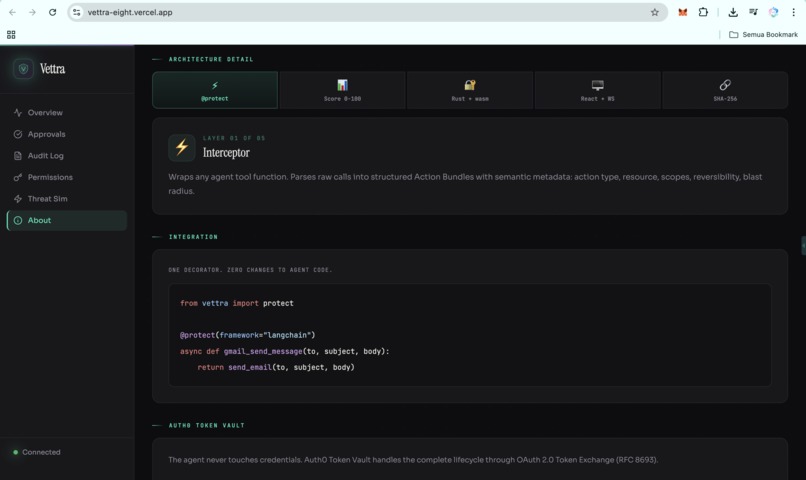Image resolution: width=806 pixels, height=480 pixels.
Task: Go to Audit Log in sidebar
Action: (x=67, y=156)
